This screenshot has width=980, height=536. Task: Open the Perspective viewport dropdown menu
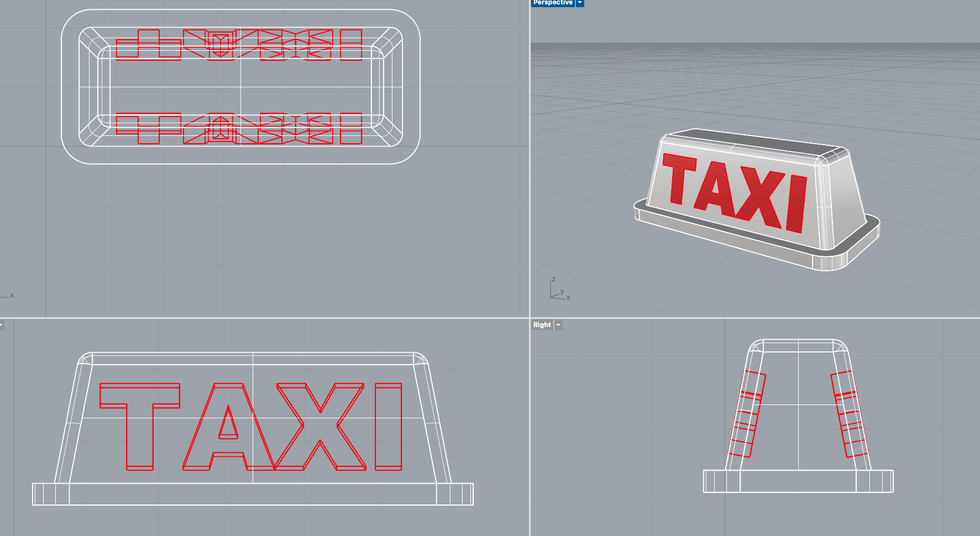pos(580,3)
